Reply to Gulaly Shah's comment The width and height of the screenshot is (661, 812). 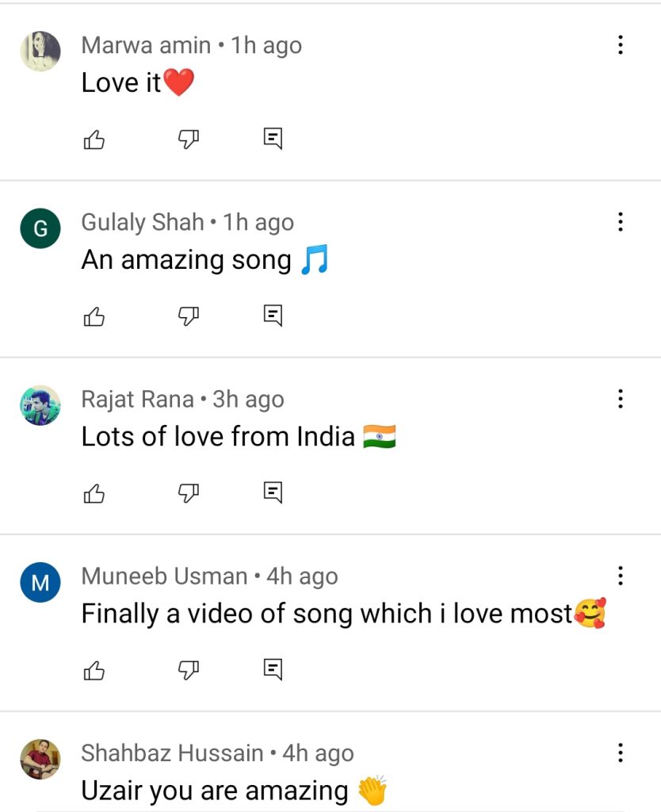pyautogui.click(x=273, y=316)
